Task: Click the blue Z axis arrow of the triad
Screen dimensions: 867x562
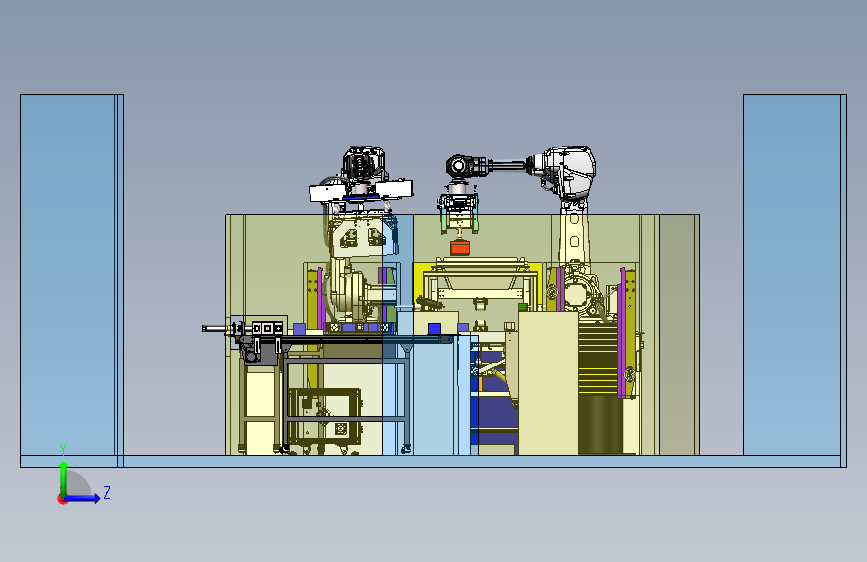Action: [x=84, y=498]
